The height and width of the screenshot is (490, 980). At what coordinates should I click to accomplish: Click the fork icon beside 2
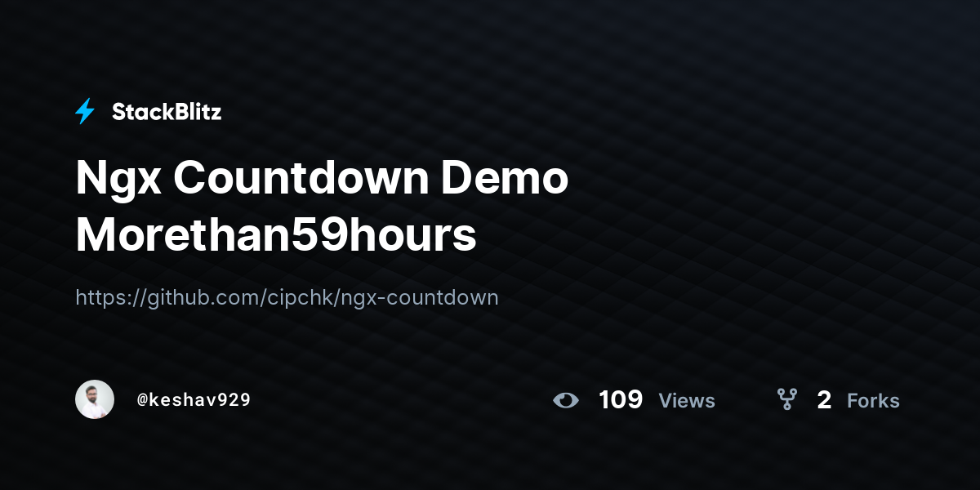pos(787,399)
